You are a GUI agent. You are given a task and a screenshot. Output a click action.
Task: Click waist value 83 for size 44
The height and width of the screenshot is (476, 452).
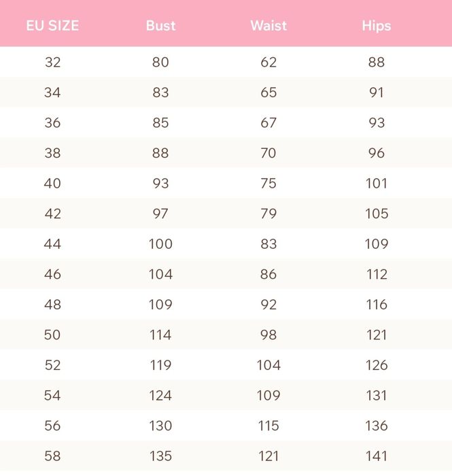pyautogui.click(x=268, y=244)
